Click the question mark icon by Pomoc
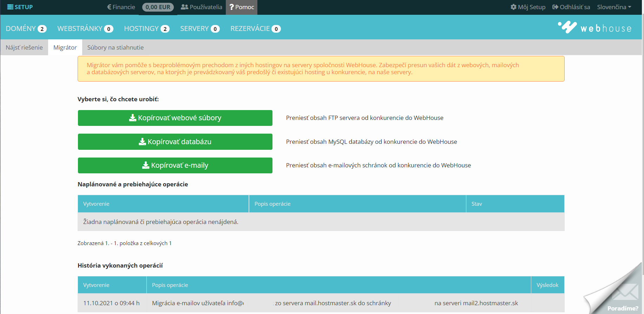 click(x=231, y=7)
